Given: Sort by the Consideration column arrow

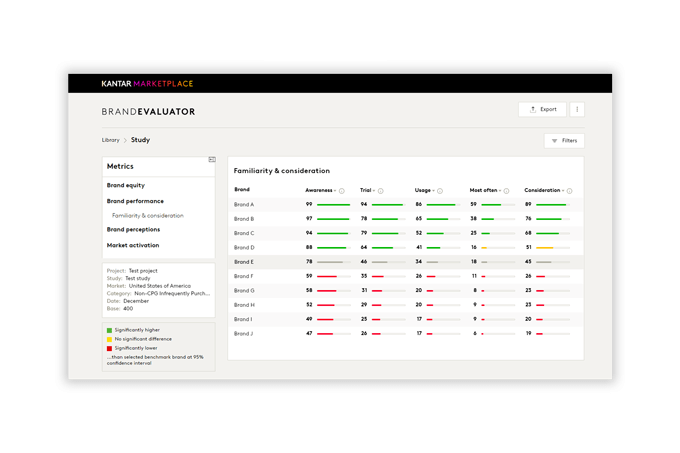Looking at the screenshot, I should [x=562, y=190].
